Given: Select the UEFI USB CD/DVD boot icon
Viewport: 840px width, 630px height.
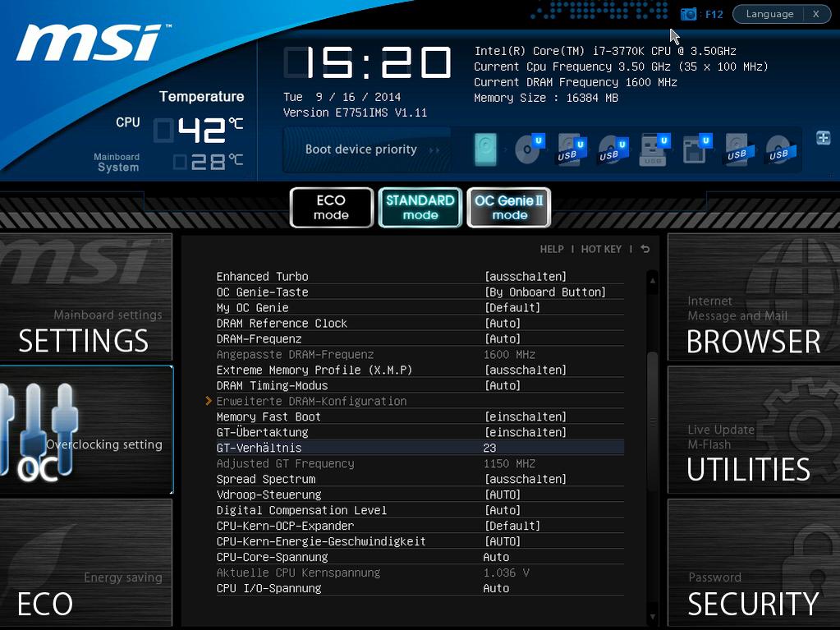Looking at the screenshot, I should [613, 150].
